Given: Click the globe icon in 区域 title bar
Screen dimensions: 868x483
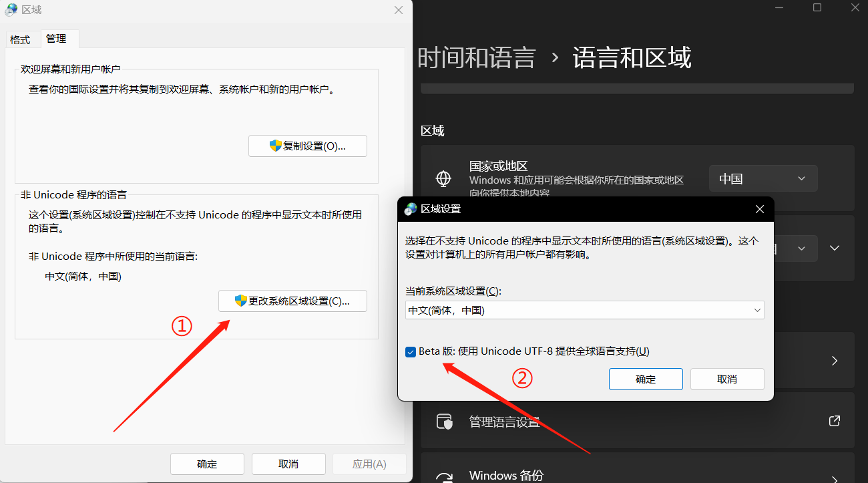Looking at the screenshot, I should tap(11, 10).
